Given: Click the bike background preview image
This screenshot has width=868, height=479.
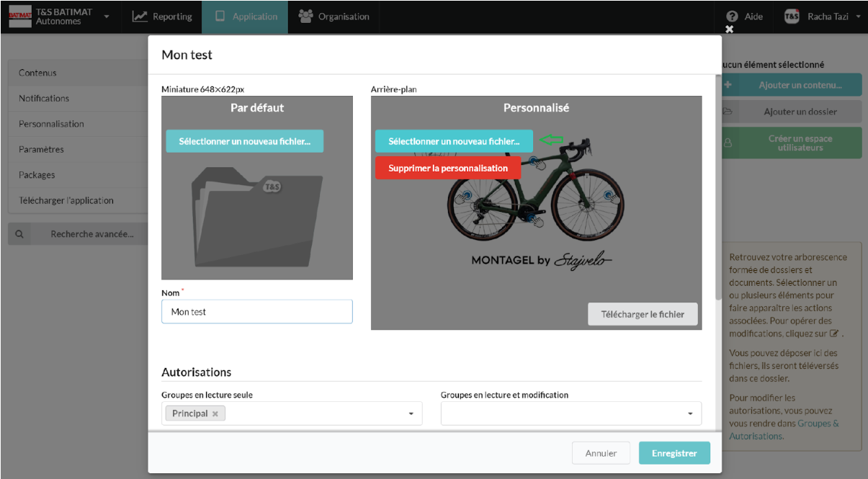Looking at the screenshot, I should tap(537, 213).
